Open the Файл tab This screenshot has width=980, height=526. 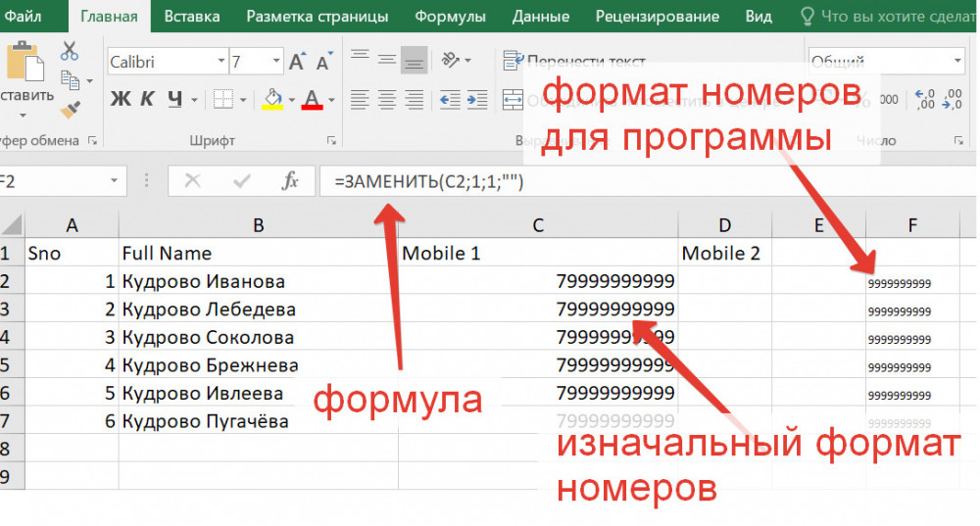pos(22,16)
